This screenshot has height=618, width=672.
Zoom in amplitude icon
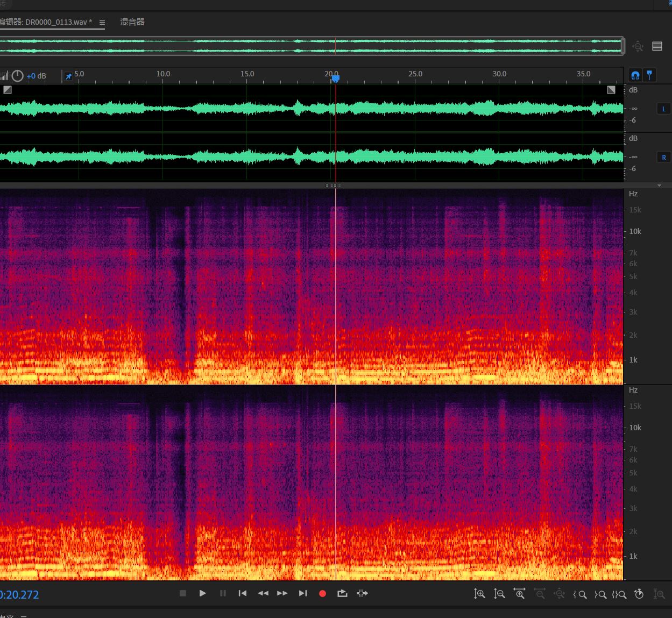click(x=479, y=594)
